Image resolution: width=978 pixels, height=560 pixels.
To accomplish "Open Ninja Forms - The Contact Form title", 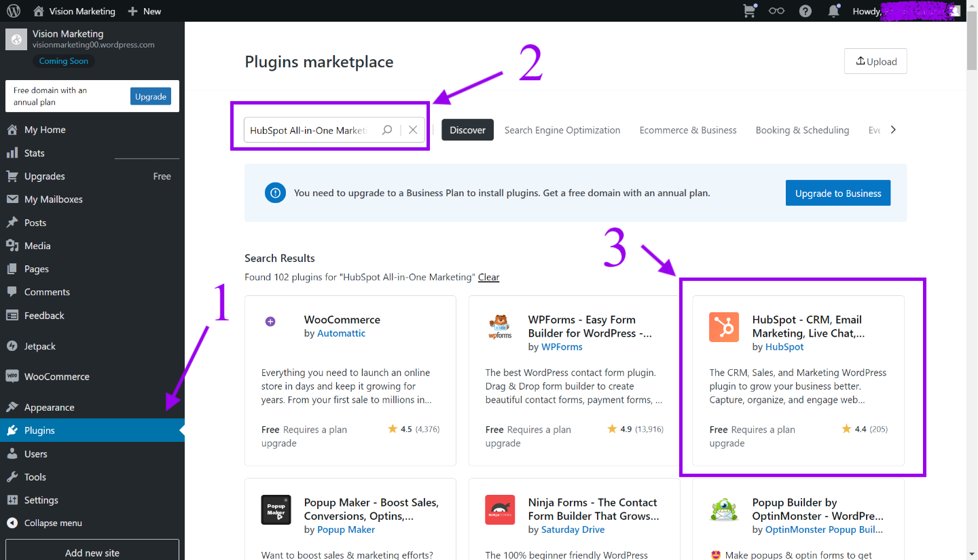I will point(594,509).
